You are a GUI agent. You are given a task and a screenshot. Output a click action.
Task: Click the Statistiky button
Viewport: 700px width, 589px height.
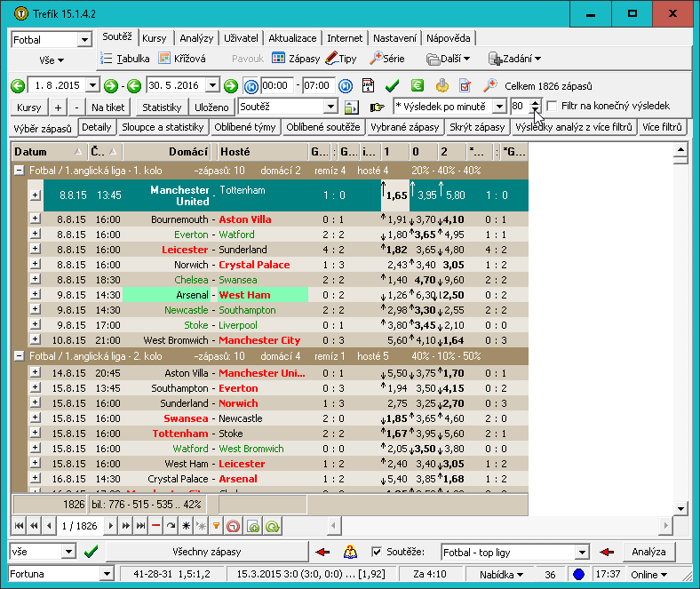click(x=162, y=107)
